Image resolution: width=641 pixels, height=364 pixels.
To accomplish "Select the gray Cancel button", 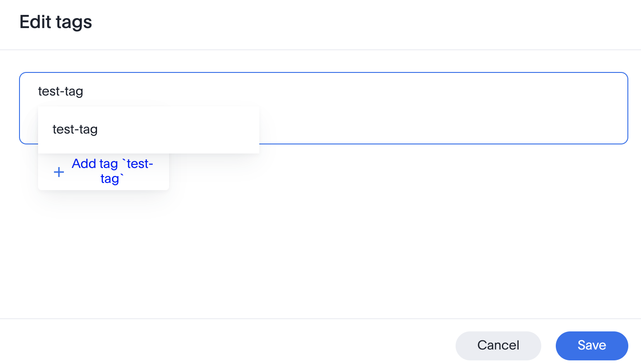I will (x=498, y=345).
